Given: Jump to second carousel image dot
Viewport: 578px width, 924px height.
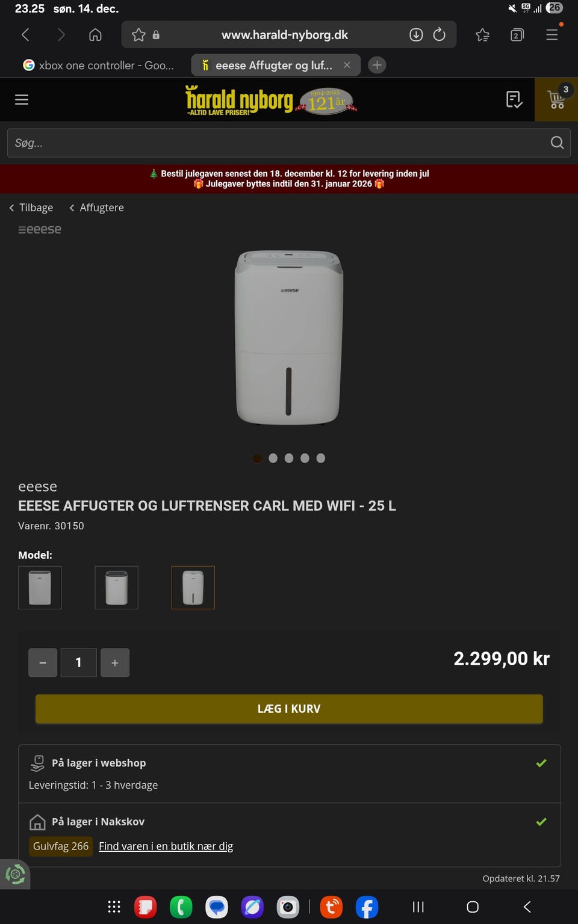Looking at the screenshot, I should (273, 458).
